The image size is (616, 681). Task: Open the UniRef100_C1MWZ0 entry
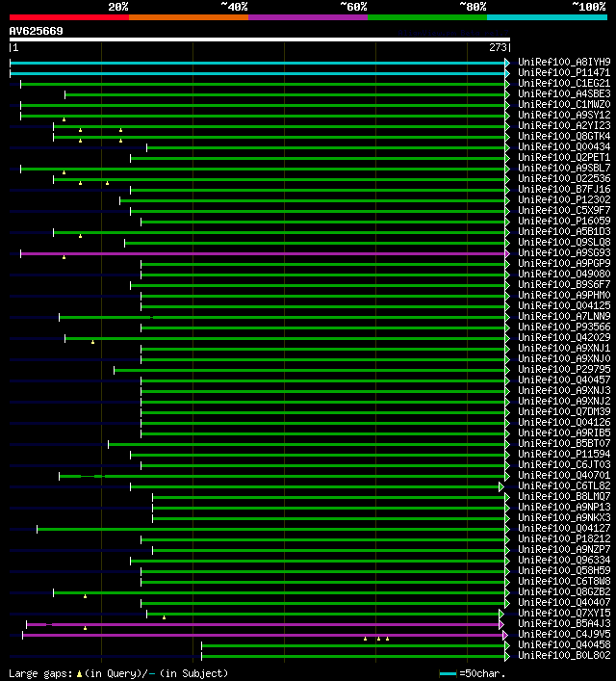pyautogui.click(x=564, y=104)
